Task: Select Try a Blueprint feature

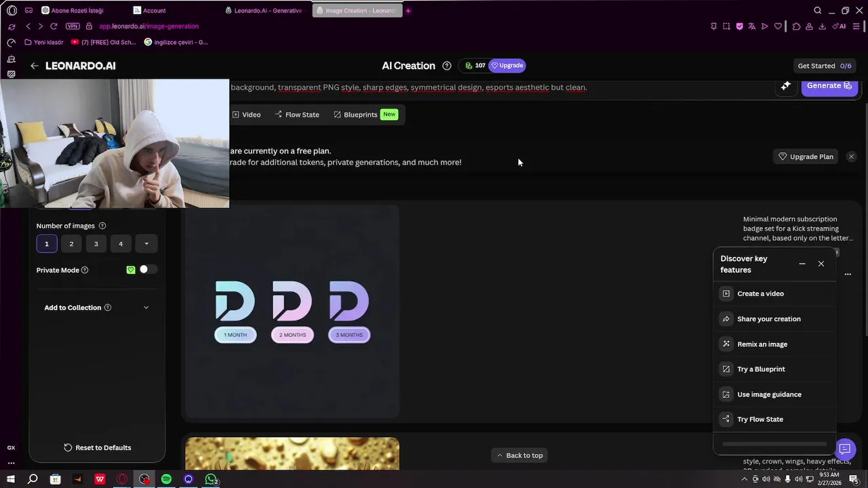Action: click(x=774, y=369)
